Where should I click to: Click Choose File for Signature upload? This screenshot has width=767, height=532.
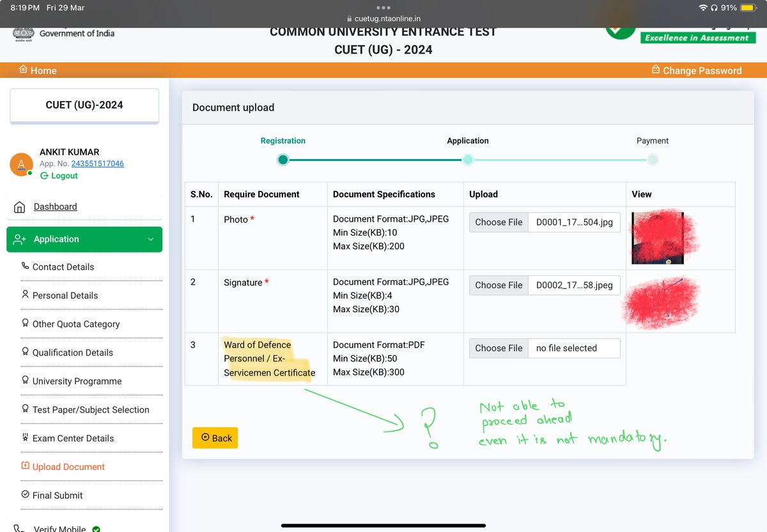tap(499, 285)
